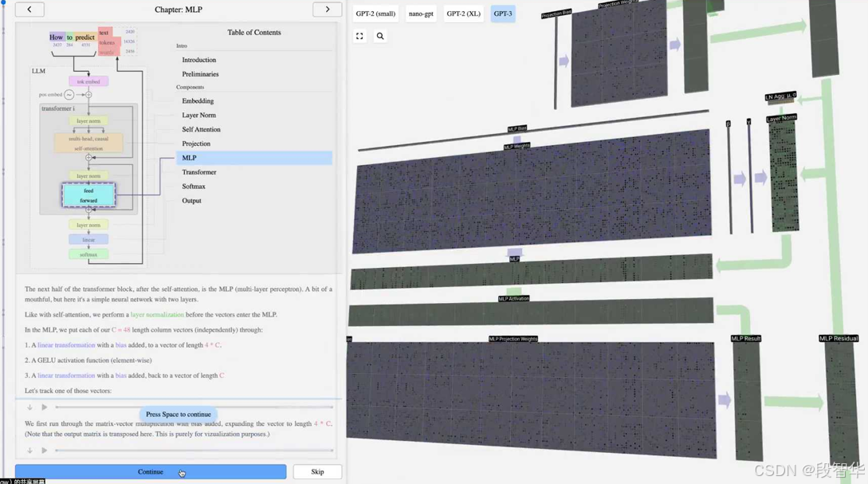Click first walkthrough progress slider

pyautogui.click(x=194, y=407)
